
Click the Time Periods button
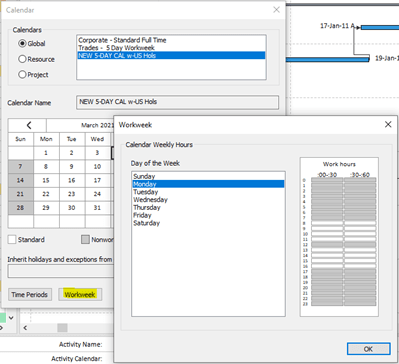click(30, 294)
